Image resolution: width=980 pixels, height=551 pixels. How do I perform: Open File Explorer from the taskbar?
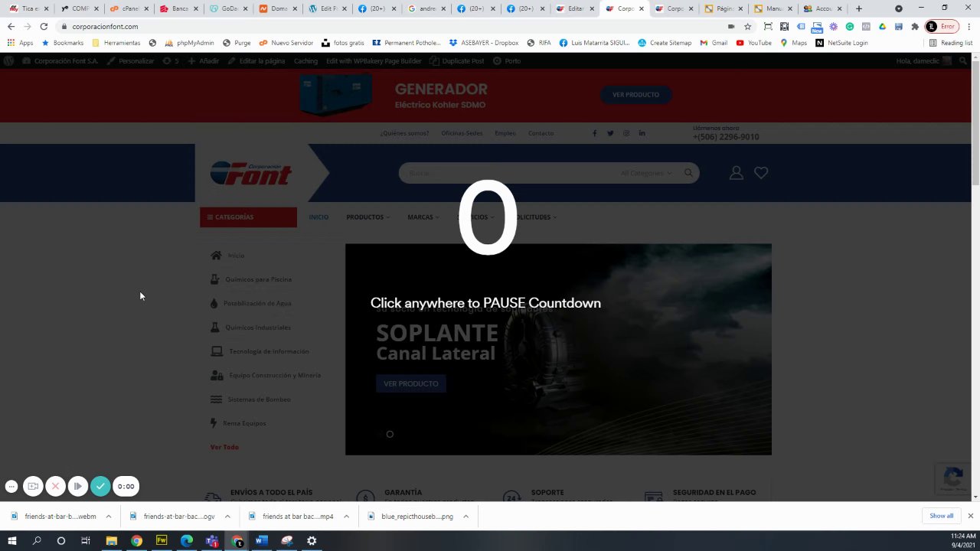pos(112,540)
